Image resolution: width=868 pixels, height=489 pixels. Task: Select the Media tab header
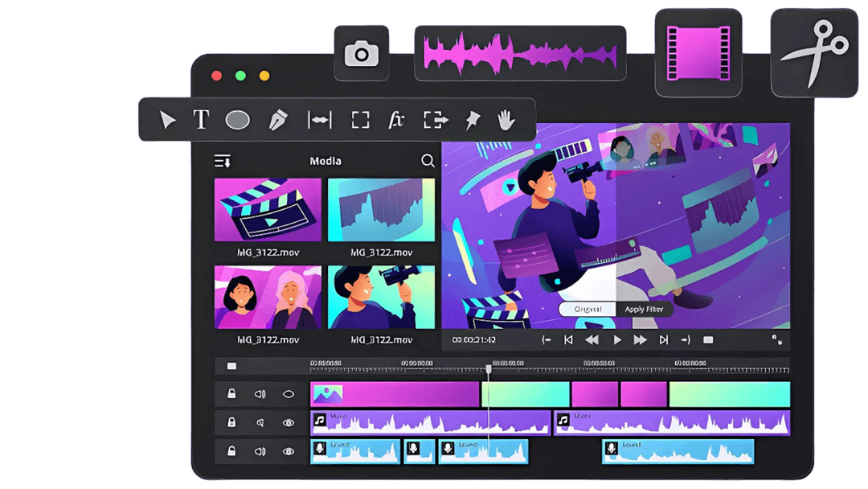pyautogui.click(x=325, y=160)
